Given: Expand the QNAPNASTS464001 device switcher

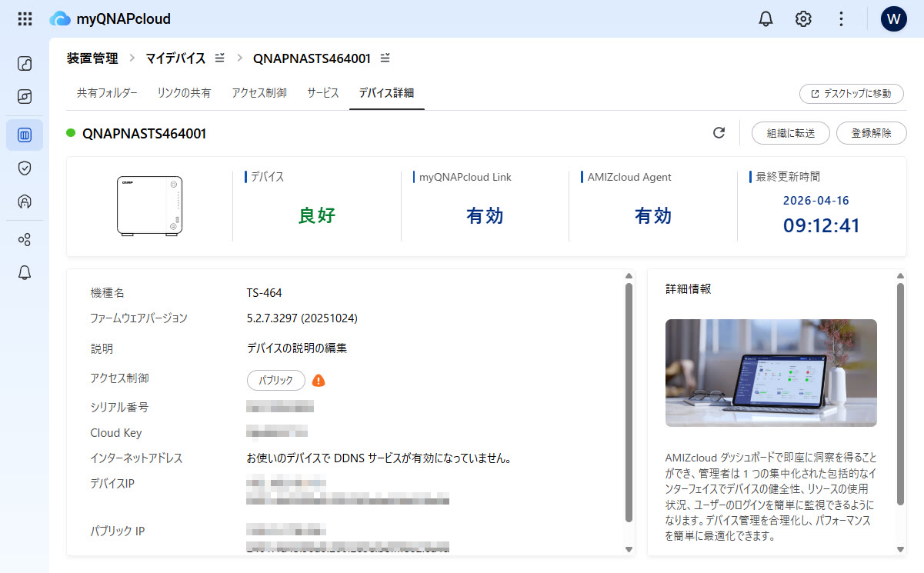Looking at the screenshot, I should [x=385, y=58].
